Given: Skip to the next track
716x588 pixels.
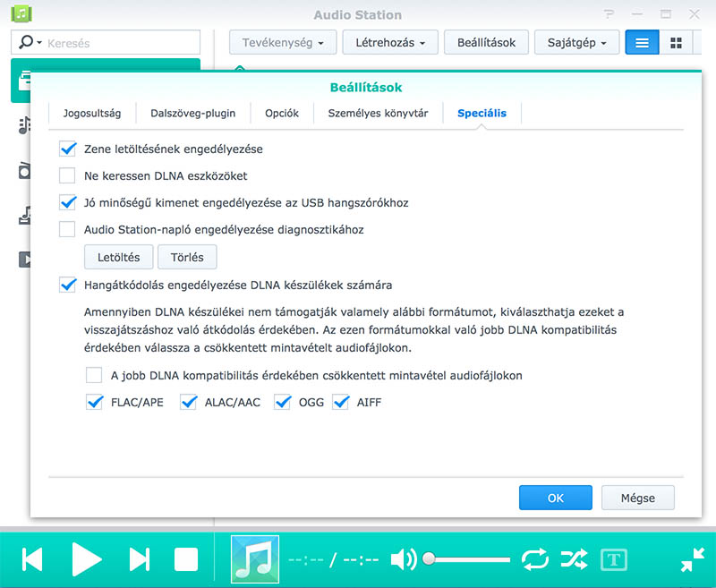Looking at the screenshot, I should [x=140, y=559].
